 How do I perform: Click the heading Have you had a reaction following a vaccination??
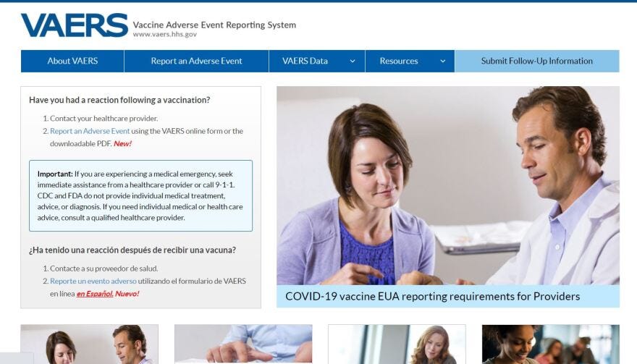[x=119, y=100]
